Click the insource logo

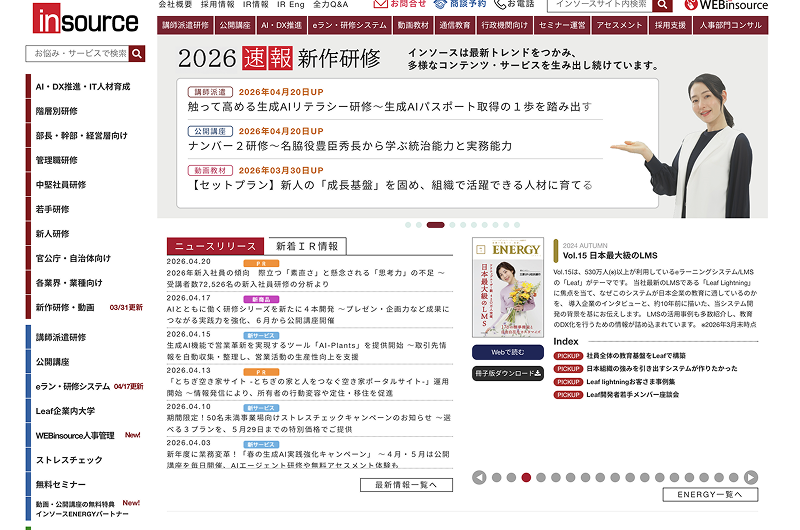pyautogui.click(x=85, y=19)
